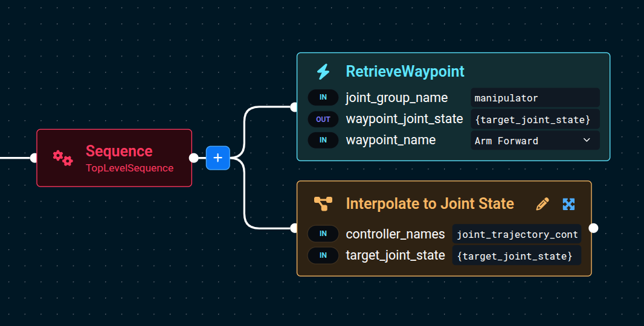Click the RetrieveWaypoint lightning bolt icon
The image size is (644, 326).
click(323, 71)
